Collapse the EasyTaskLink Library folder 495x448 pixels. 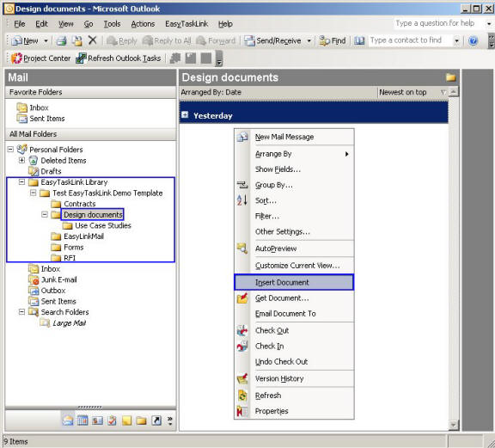pyautogui.click(x=21, y=181)
